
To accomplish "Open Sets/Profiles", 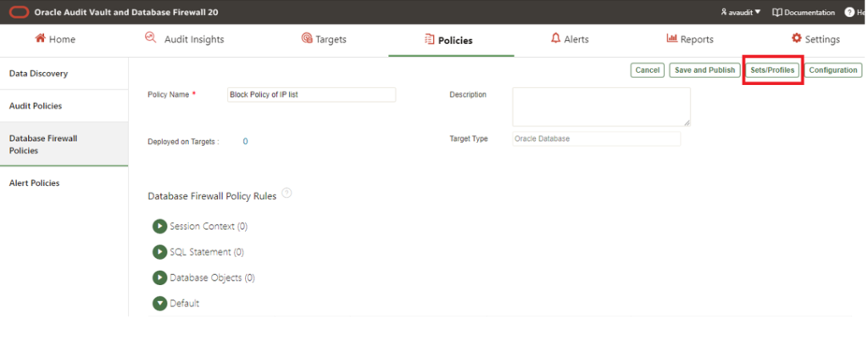I will (772, 70).
